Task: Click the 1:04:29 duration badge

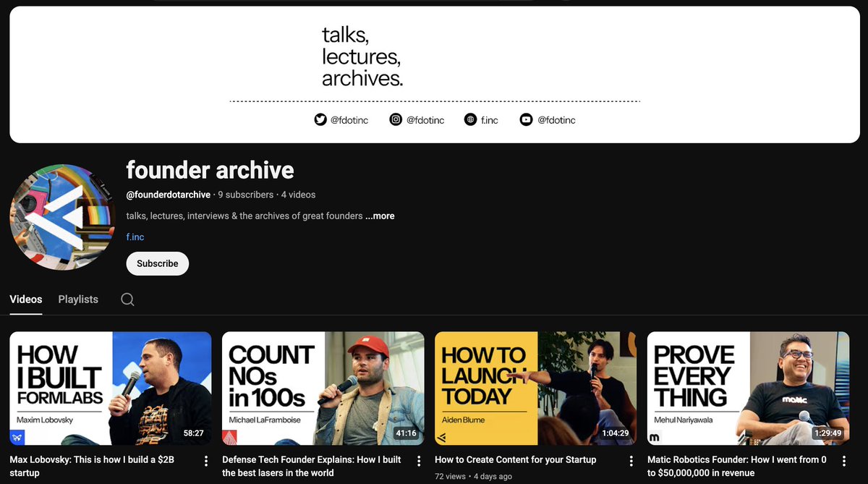Action: pos(616,433)
